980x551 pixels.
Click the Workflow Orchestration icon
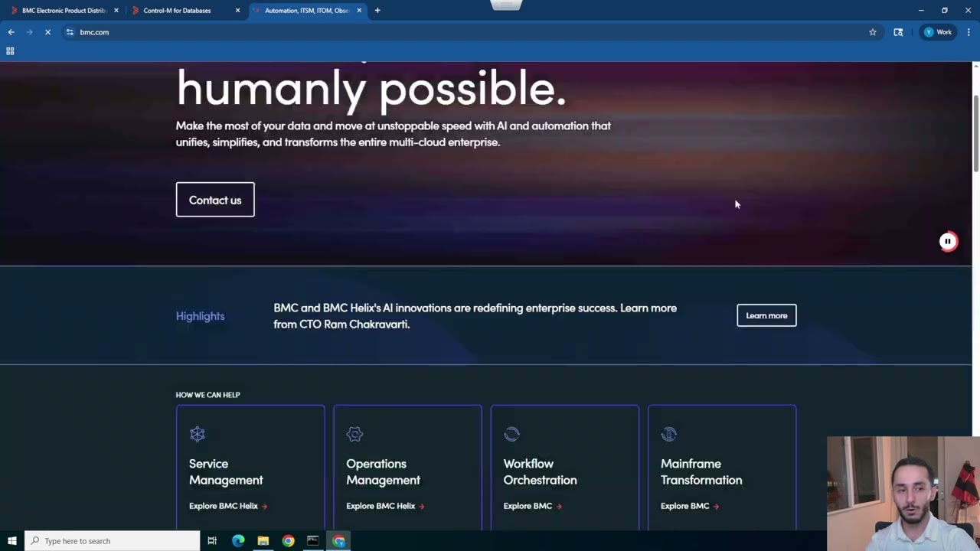[x=512, y=434]
